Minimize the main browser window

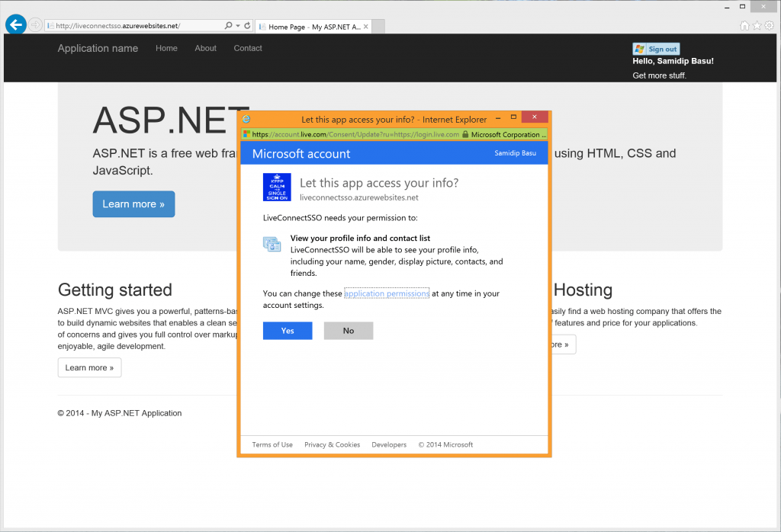pyautogui.click(x=727, y=7)
